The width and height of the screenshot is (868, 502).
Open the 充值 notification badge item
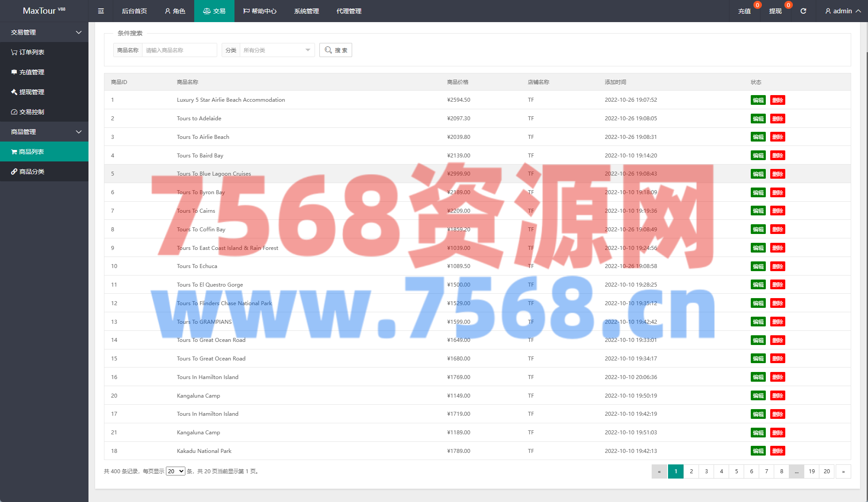[x=745, y=11]
